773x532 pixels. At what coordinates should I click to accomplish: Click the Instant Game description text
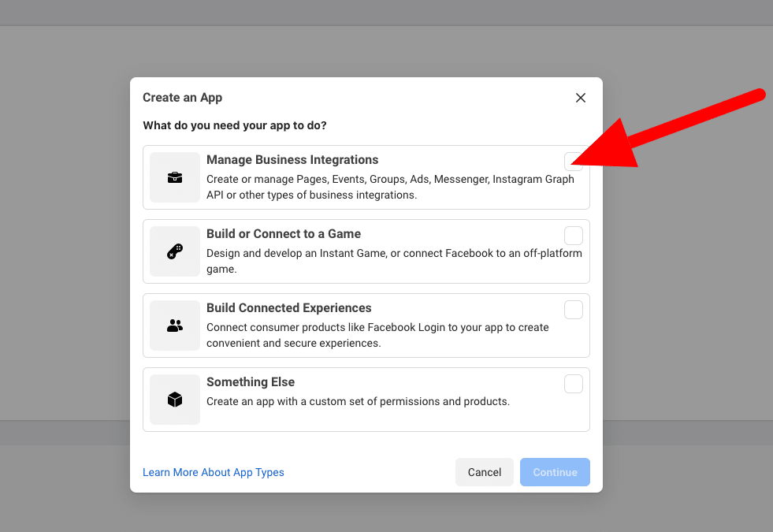393,261
